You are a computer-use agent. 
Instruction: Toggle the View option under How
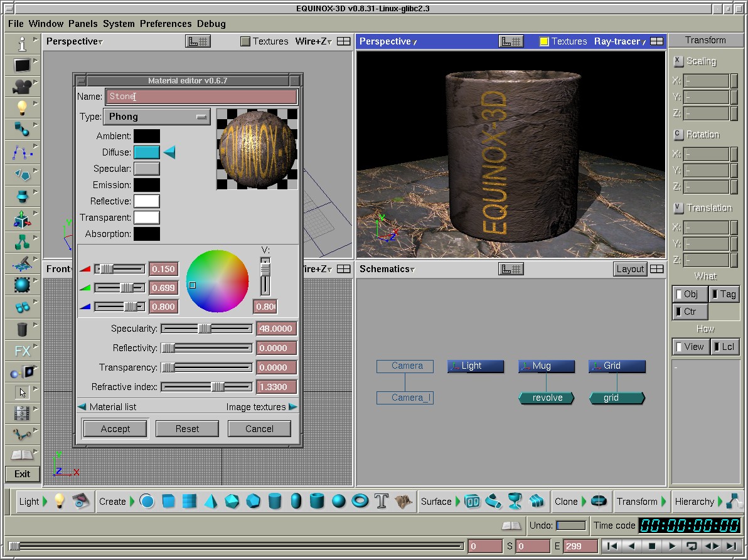pyautogui.click(x=690, y=347)
